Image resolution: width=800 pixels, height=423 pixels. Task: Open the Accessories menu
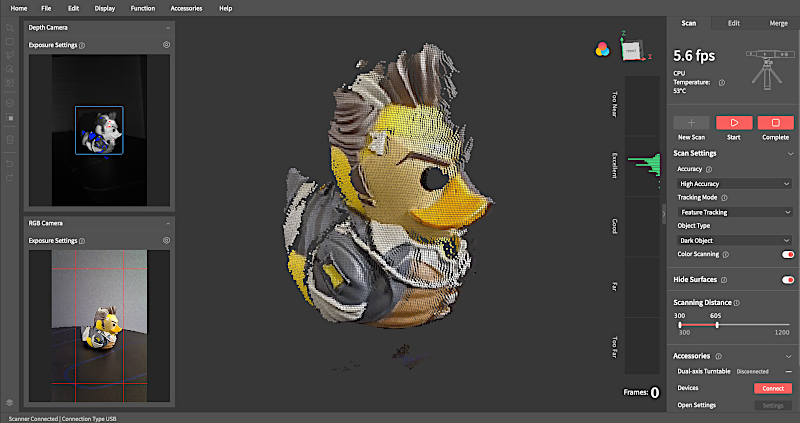coord(186,8)
